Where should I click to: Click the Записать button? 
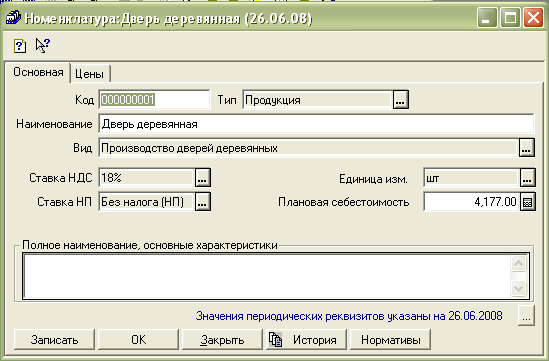(x=54, y=340)
